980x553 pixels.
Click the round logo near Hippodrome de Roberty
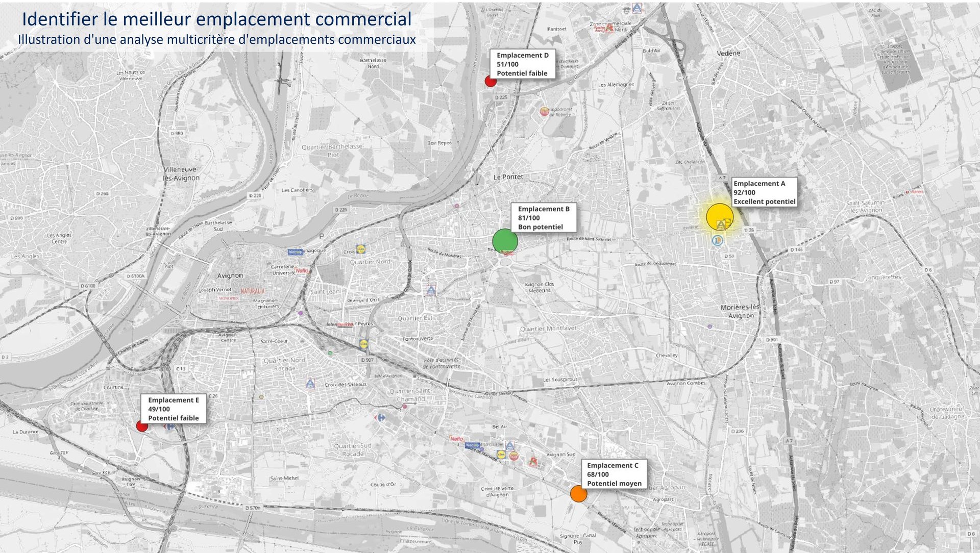tap(545, 111)
